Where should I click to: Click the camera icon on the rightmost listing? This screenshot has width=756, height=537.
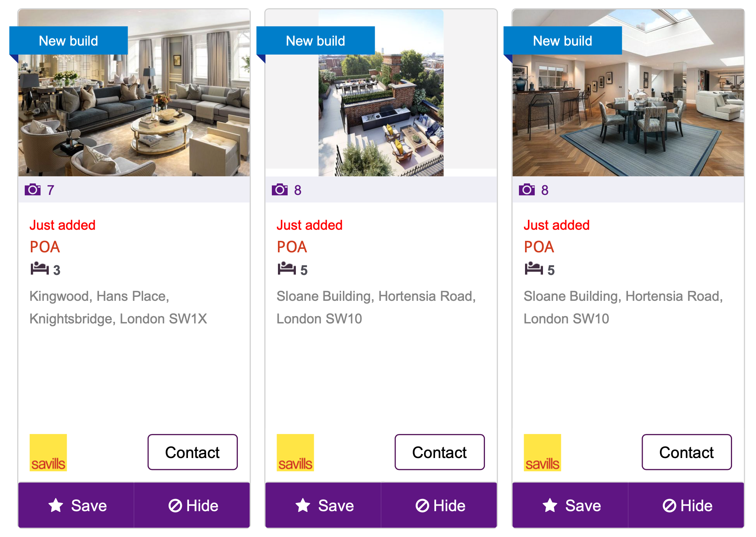526,190
